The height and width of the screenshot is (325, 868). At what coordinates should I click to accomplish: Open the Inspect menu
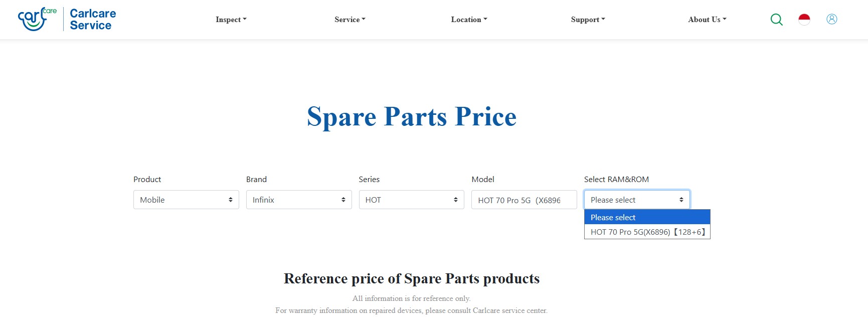pyautogui.click(x=231, y=20)
